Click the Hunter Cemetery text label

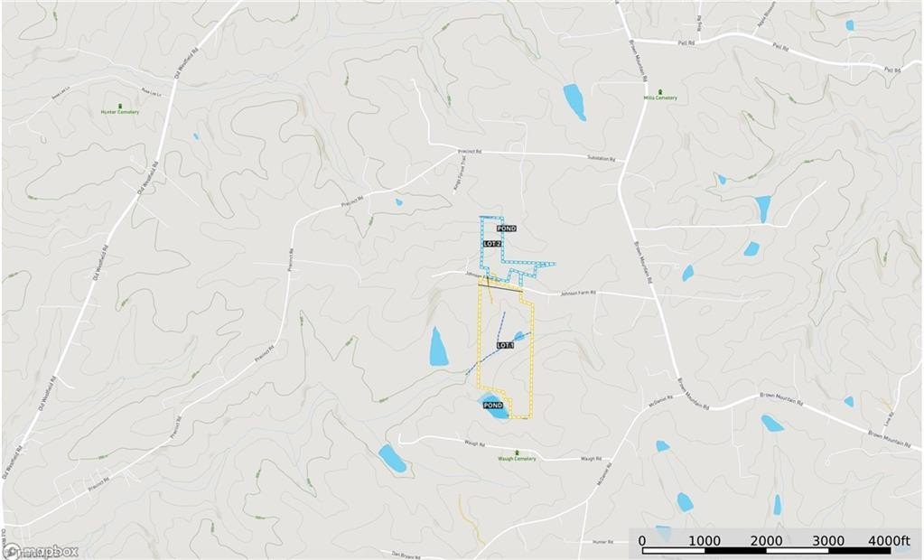[x=120, y=111]
